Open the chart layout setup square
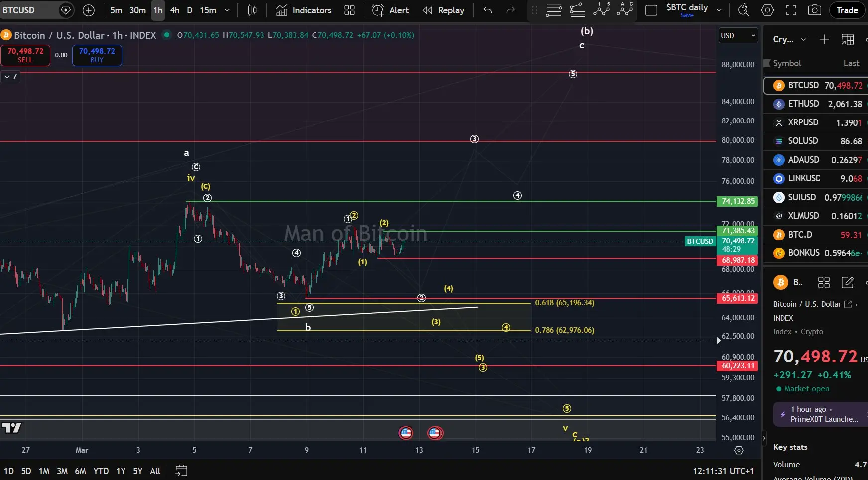Viewport: 868px width, 480px height. click(x=651, y=10)
